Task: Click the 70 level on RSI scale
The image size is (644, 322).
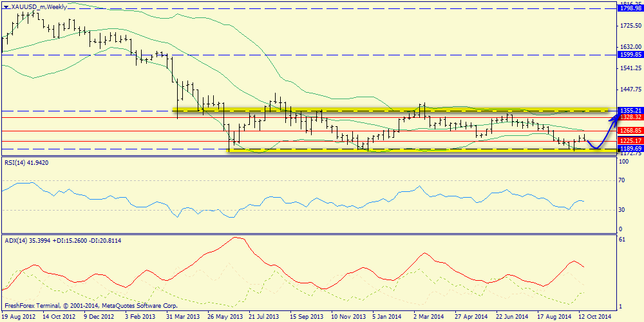Action: (x=622, y=180)
